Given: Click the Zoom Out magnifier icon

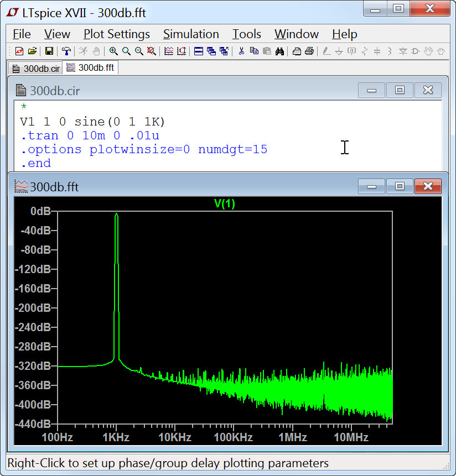Looking at the screenshot, I should point(139,51).
